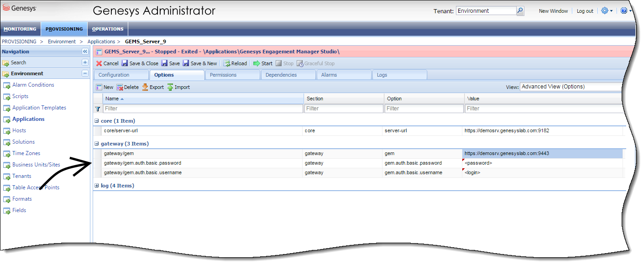The width and height of the screenshot is (644, 265).
Task: Open the Monitoring main tab
Action: click(20, 29)
